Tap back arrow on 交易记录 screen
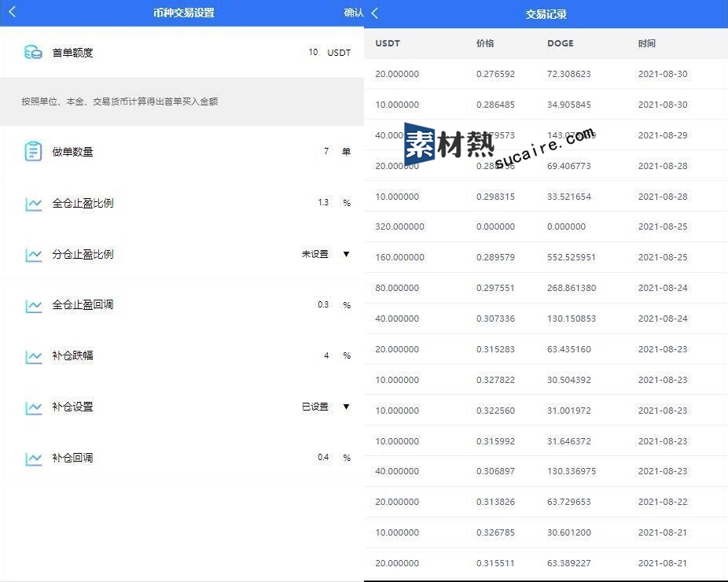 (375, 13)
